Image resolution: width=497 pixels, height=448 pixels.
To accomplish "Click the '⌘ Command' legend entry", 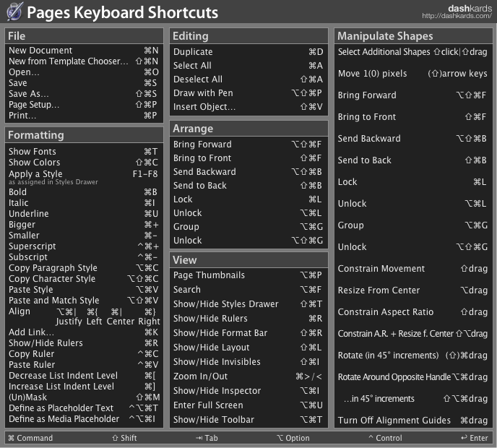I will (x=30, y=438).
